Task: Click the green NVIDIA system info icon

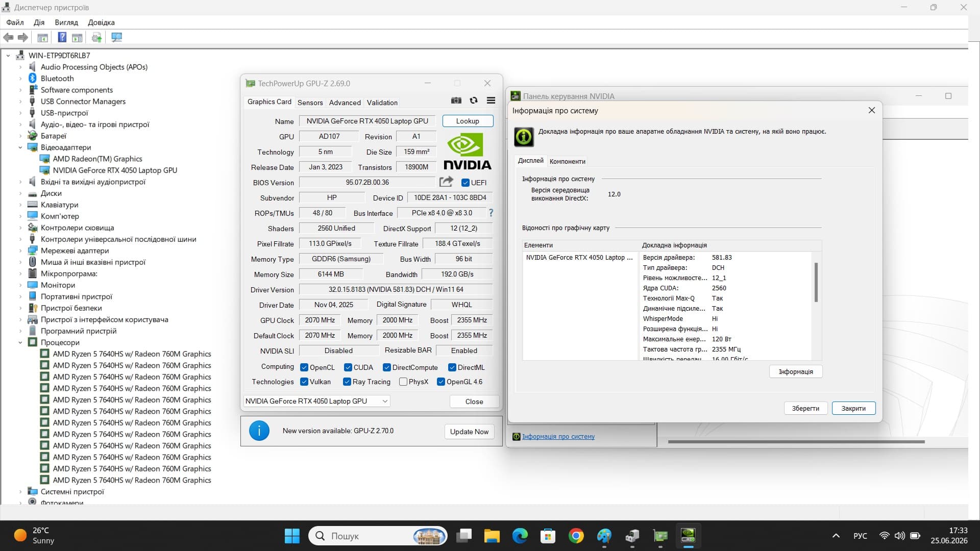Action: (524, 137)
